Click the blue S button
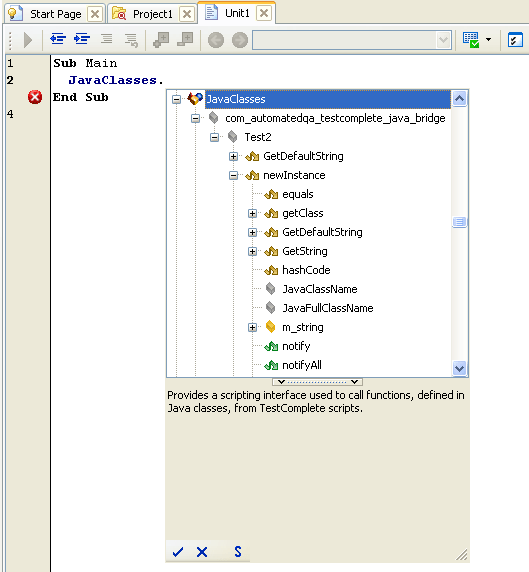529x572 pixels. [238, 552]
